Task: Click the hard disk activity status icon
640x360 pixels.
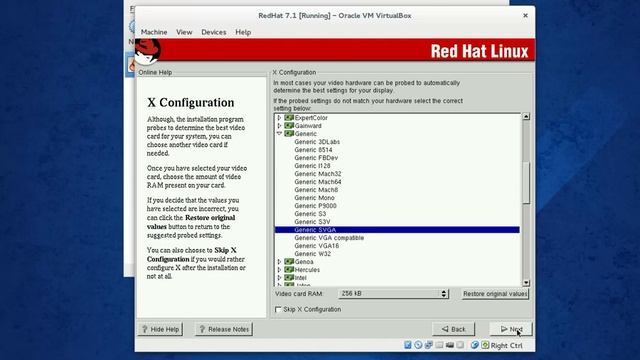Action: coord(408,345)
